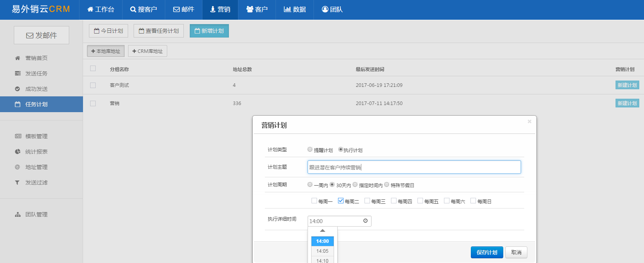Click the funnel icon beside 发送过滤
Viewport: 644px width, 263px height.
coord(17,182)
